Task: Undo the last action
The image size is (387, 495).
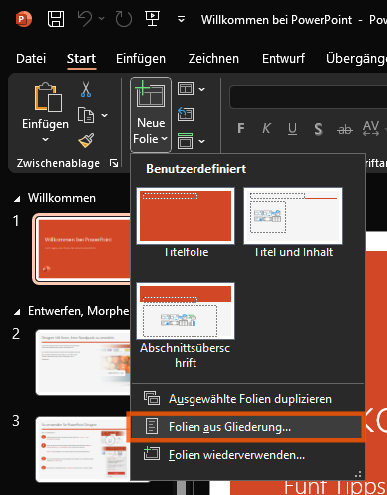Action: 85,19
